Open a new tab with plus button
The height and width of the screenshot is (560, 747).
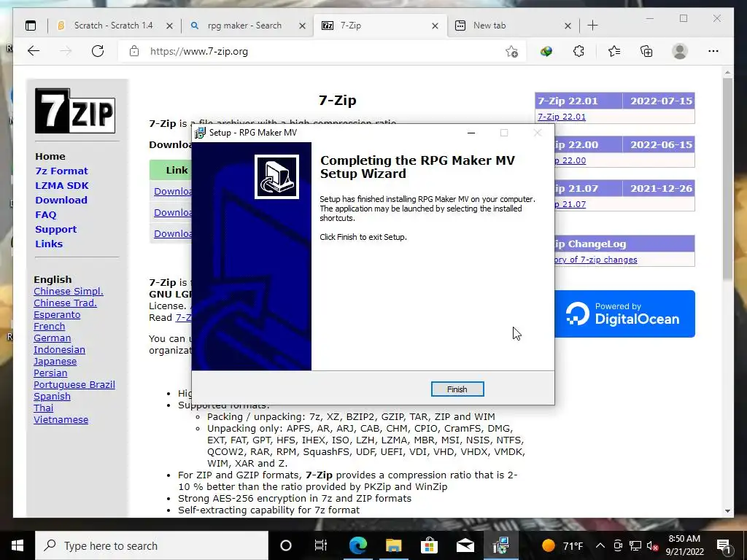pos(592,26)
